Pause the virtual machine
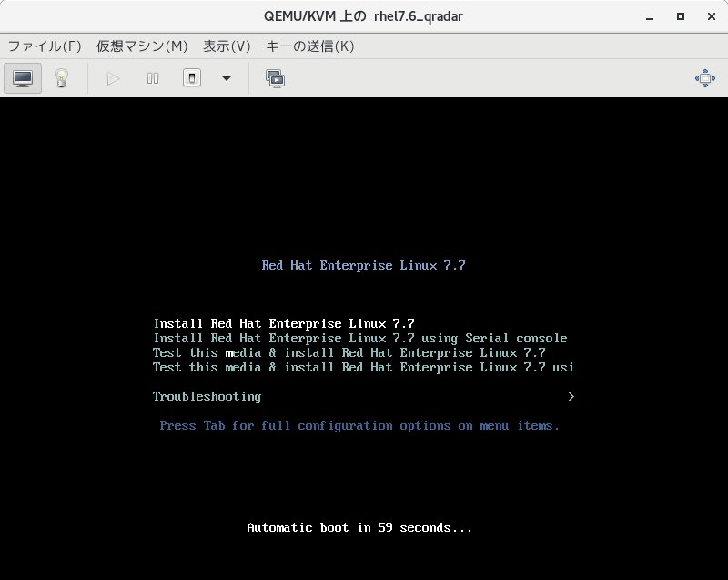Image resolution: width=728 pixels, height=580 pixels. coord(153,78)
